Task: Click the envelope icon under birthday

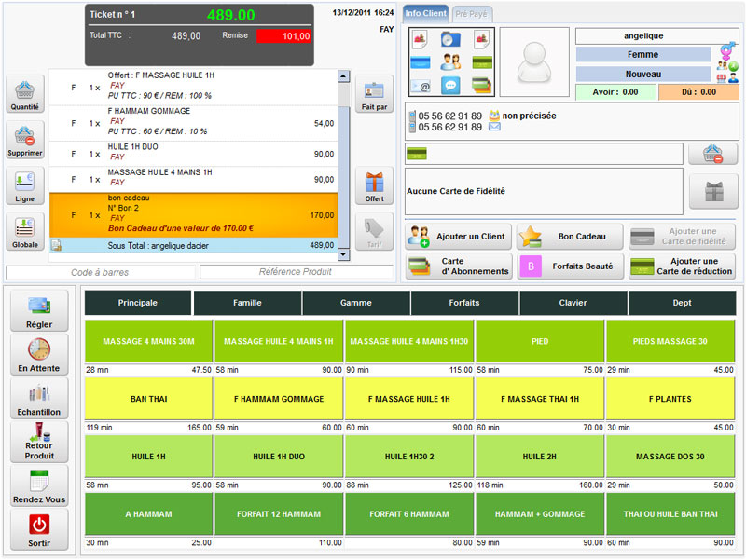Action: click(494, 127)
